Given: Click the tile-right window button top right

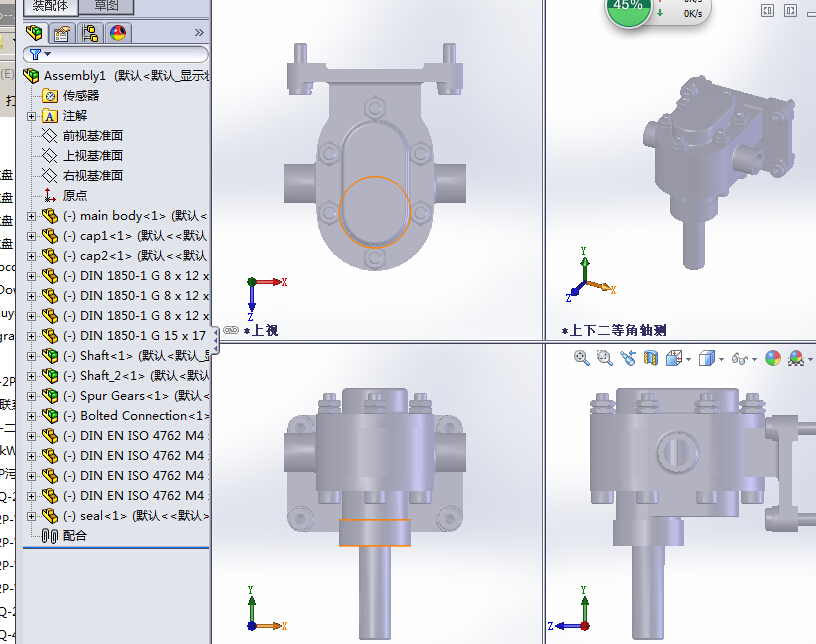Looking at the screenshot, I should click(x=790, y=10).
